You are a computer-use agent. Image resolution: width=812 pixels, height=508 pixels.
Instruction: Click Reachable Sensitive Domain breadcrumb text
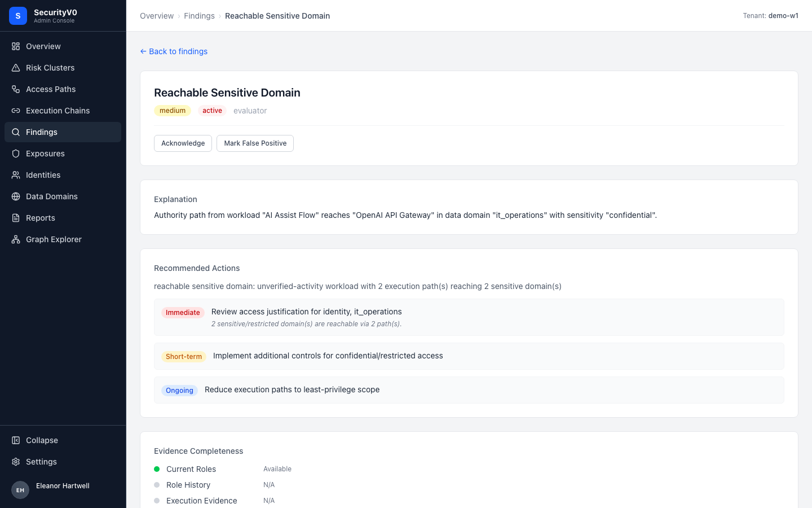[277, 16]
